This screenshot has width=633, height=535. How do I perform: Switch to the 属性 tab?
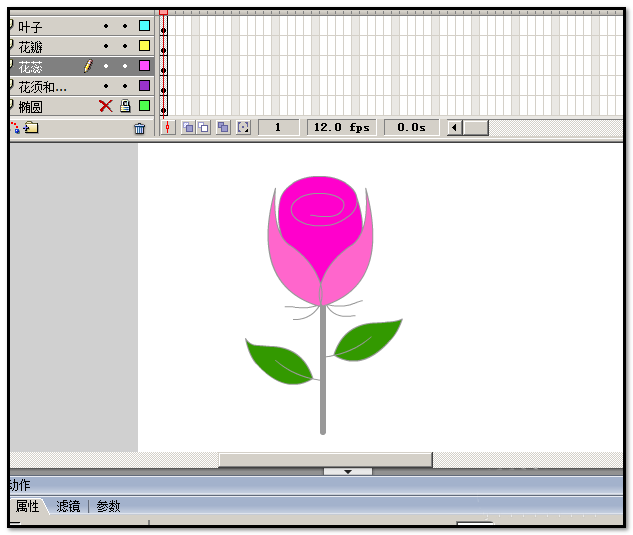(x=27, y=506)
